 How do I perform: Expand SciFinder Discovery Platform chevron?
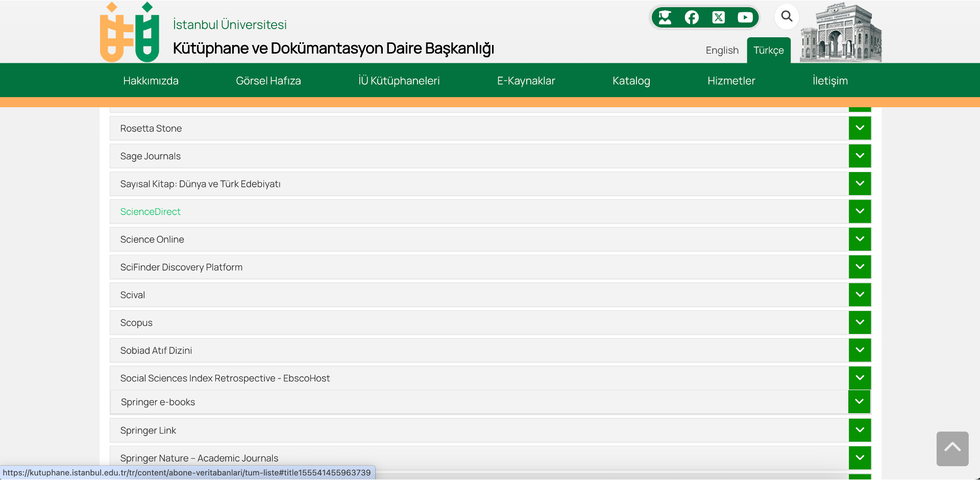(x=860, y=267)
